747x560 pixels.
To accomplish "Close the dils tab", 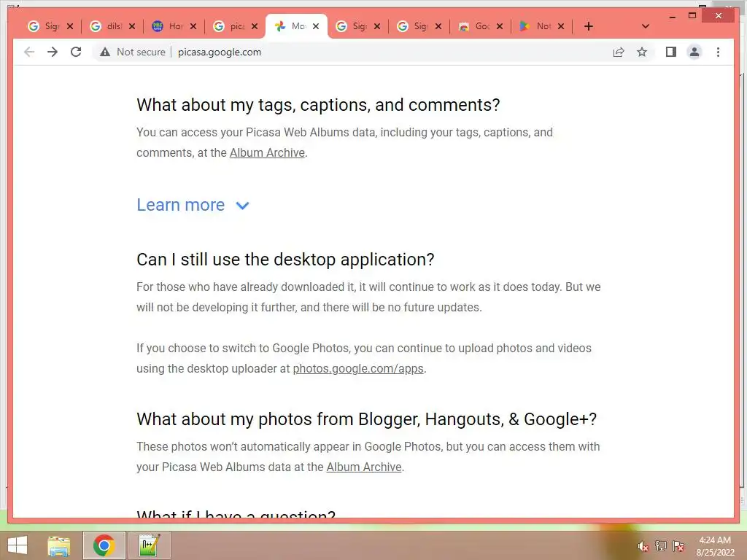I will 132,26.
